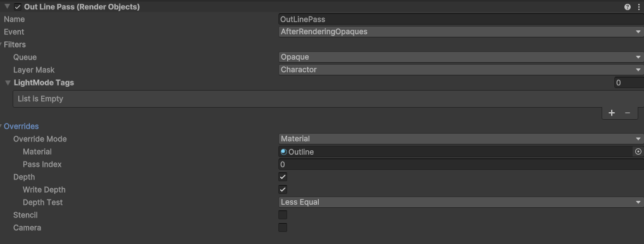This screenshot has width=644, height=244.
Task: Open the object picker for the Outline material
Action: 638,152
